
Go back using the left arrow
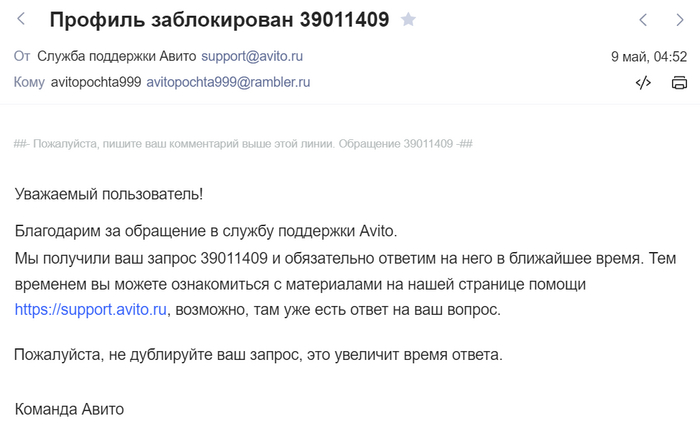[21, 19]
